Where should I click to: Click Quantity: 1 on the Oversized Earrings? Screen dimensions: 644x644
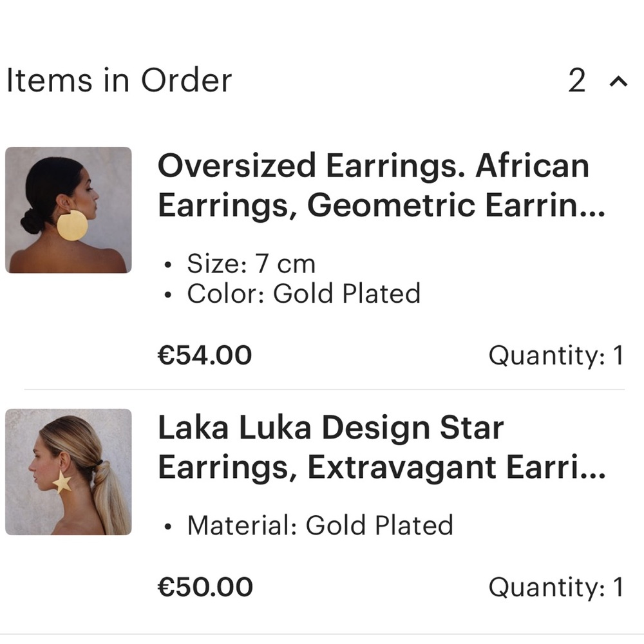click(556, 354)
